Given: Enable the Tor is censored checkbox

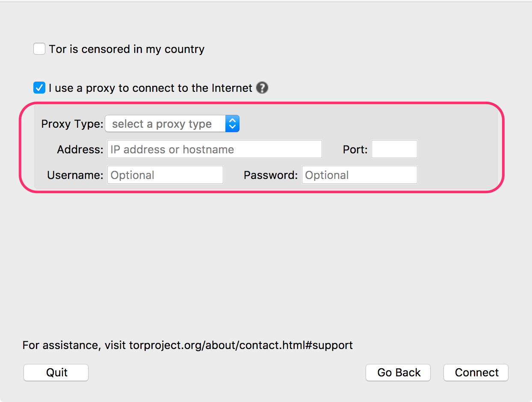Looking at the screenshot, I should (x=39, y=49).
